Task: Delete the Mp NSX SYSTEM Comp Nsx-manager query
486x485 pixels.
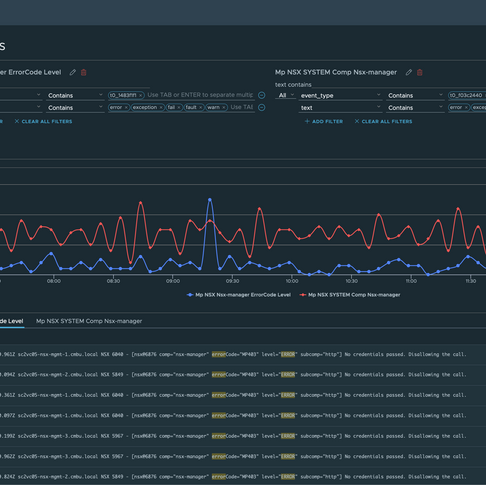Action: pos(420,72)
